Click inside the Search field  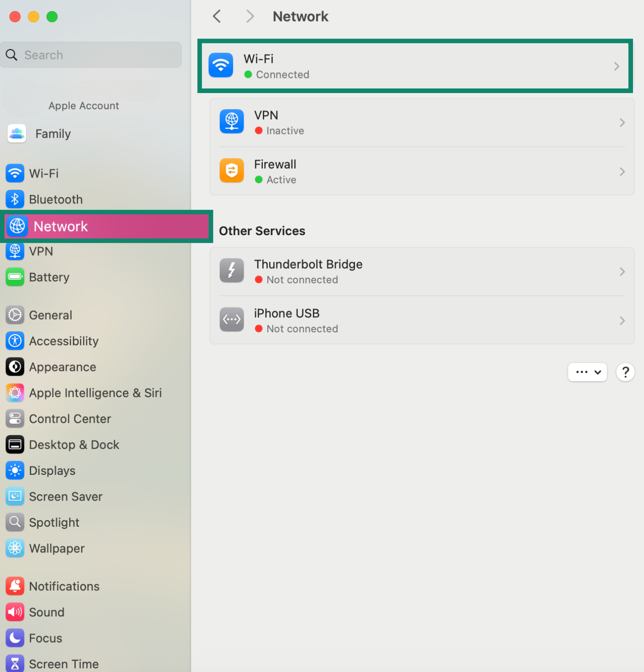pyautogui.click(x=91, y=55)
